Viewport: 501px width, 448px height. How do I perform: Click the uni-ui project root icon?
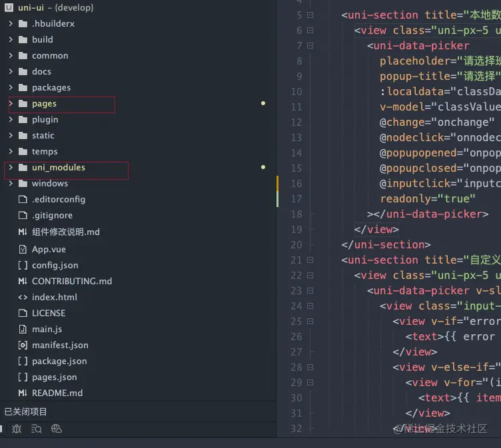9,7
